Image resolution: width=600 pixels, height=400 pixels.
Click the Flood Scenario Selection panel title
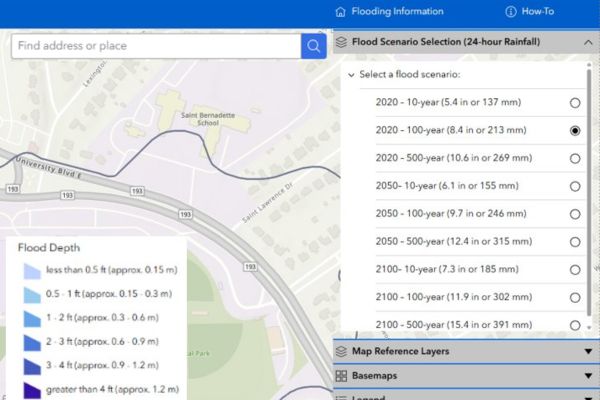(x=446, y=42)
